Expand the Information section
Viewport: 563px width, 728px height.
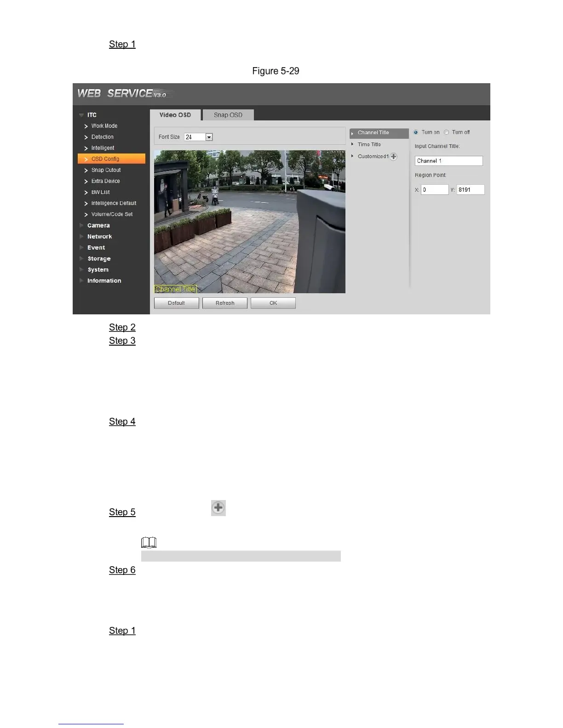pyautogui.click(x=81, y=280)
